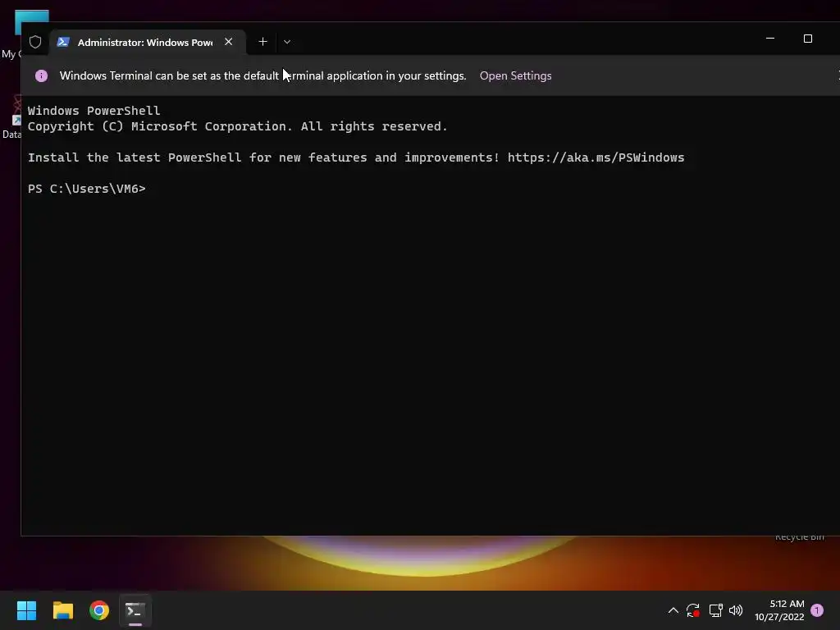
Task: Click the administrator shield icon in title bar
Action: coord(35,42)
